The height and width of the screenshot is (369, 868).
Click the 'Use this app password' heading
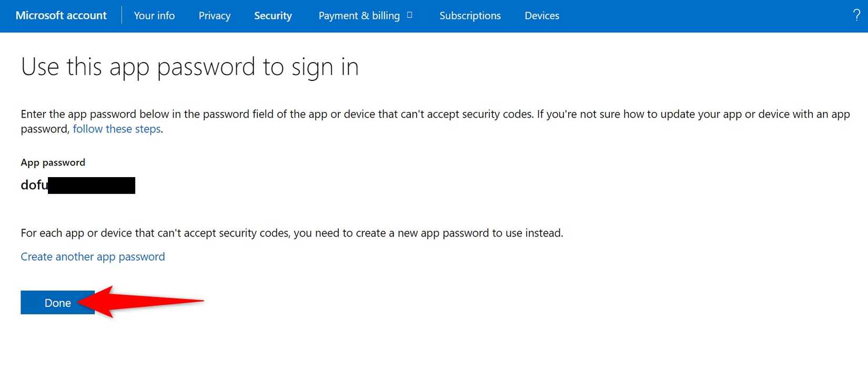coord(189,67)
